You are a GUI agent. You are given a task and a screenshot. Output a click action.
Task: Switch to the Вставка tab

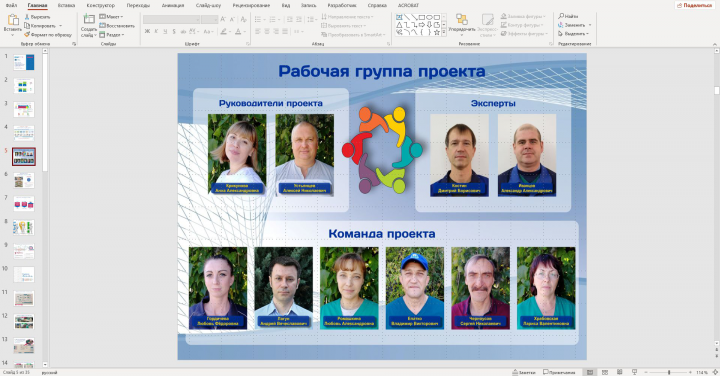[66, 5]
